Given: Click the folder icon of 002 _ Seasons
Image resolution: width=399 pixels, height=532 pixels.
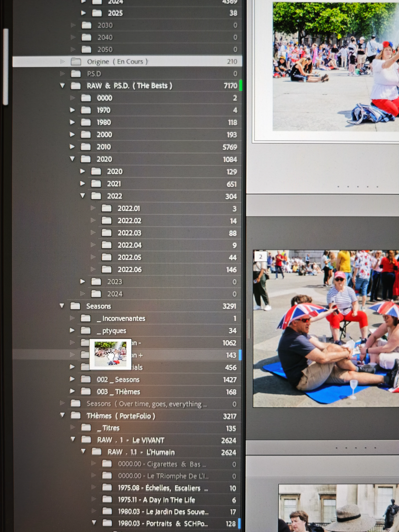Looking at the screenshot, I should point(86,379).
